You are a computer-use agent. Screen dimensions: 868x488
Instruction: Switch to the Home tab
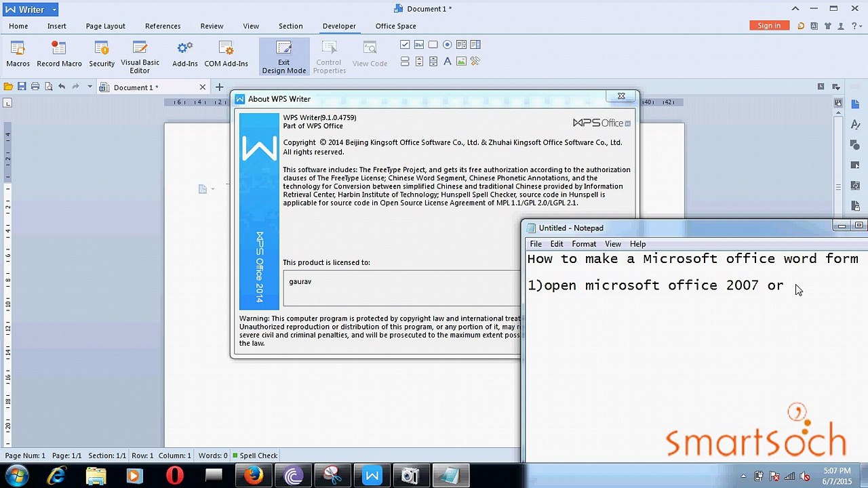[x=18, y=26]
